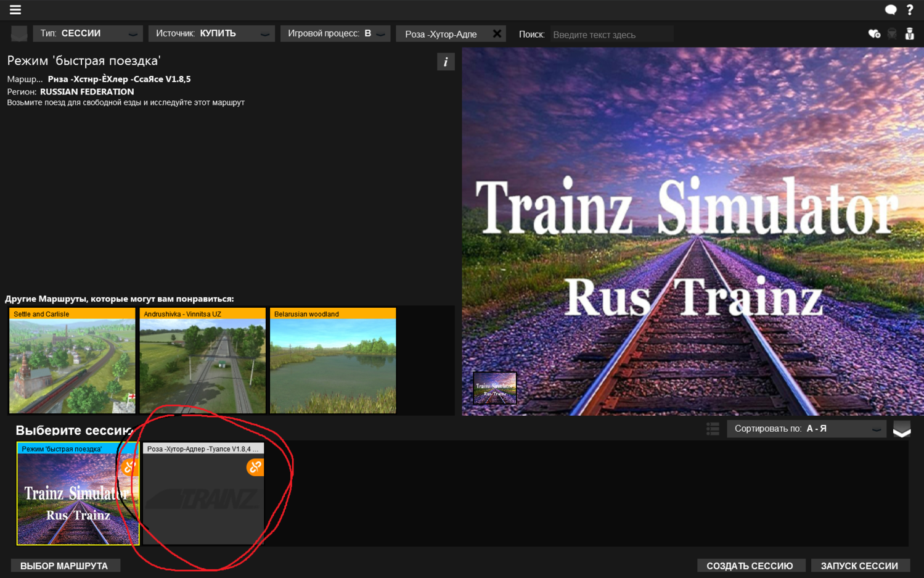Open help via the question mark icon

click(x=910, y=10)
